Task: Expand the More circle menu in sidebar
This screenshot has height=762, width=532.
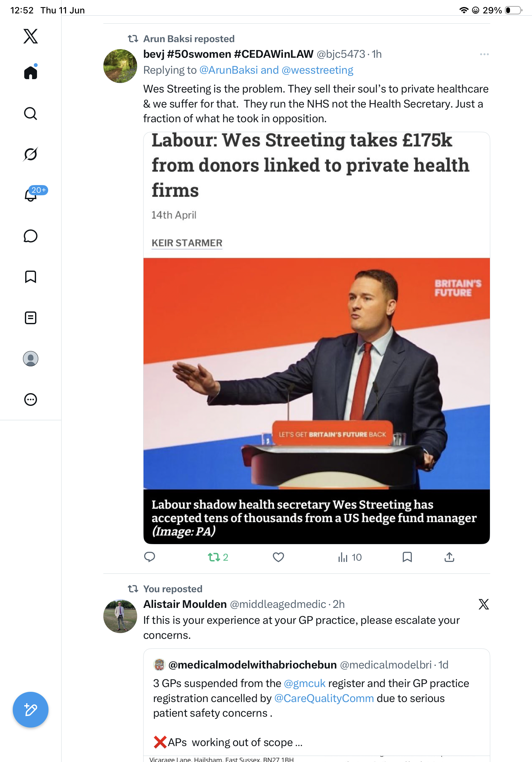Action: pos(31,399)
